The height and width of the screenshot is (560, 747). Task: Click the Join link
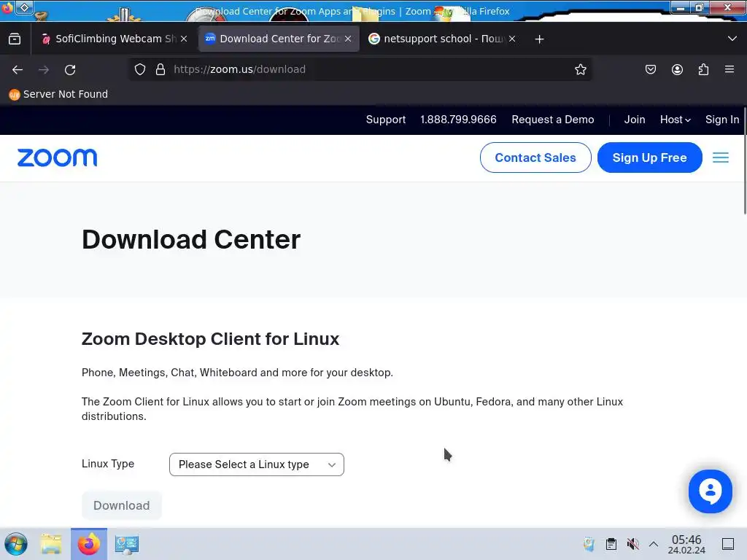[x=635, y=120]
